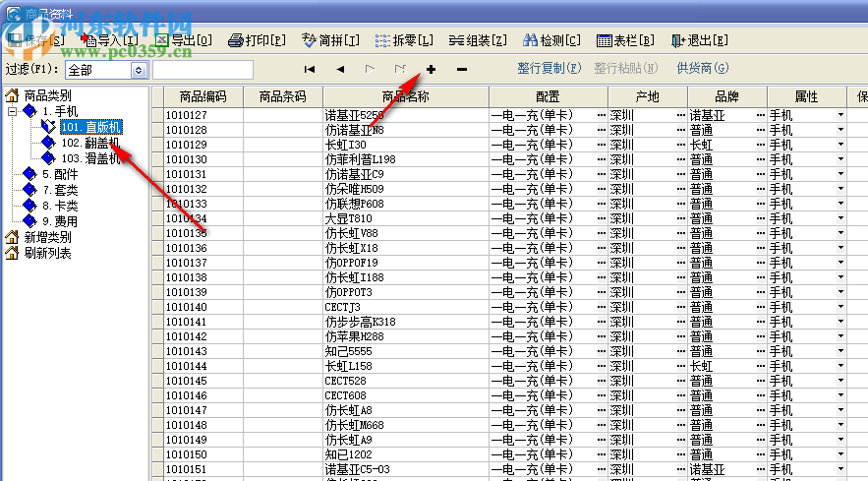Screen dimensions: 868x481
Task: Click product name 仿步步高K318
Action: tap(361, 322)
